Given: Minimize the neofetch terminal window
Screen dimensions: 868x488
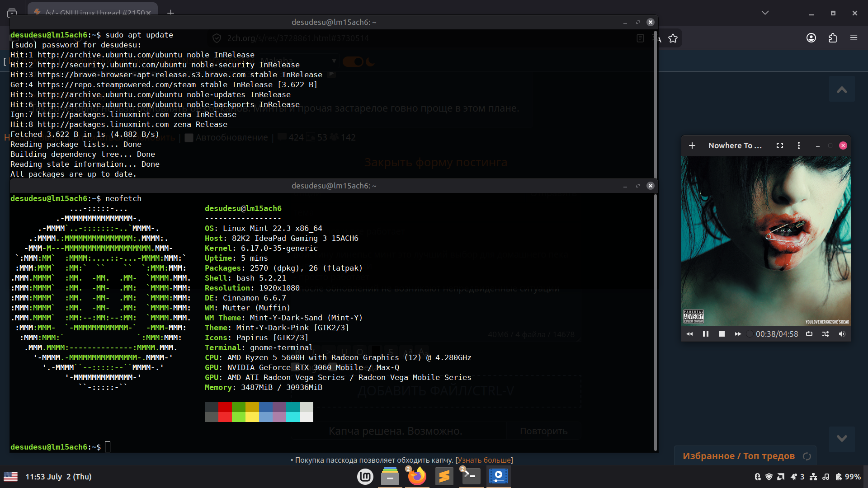Looking at the screenshot, I should (x=625, y=186).
